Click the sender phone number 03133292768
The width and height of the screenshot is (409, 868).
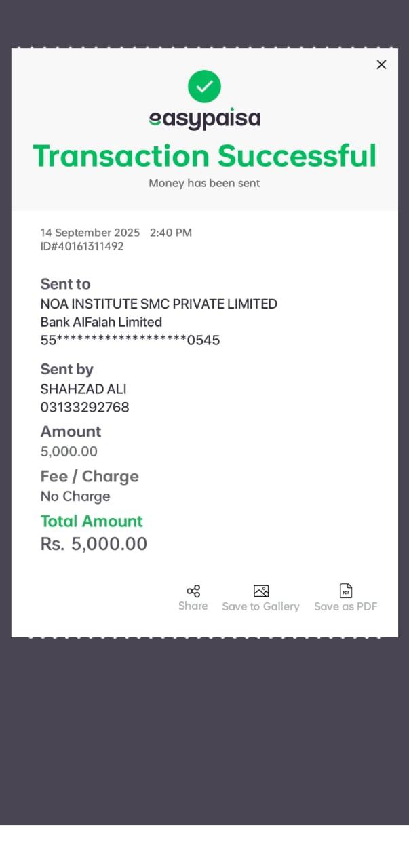point(85,407)
